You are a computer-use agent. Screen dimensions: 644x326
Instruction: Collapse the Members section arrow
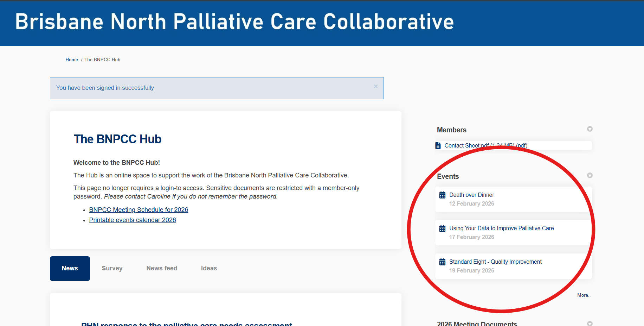590,129
